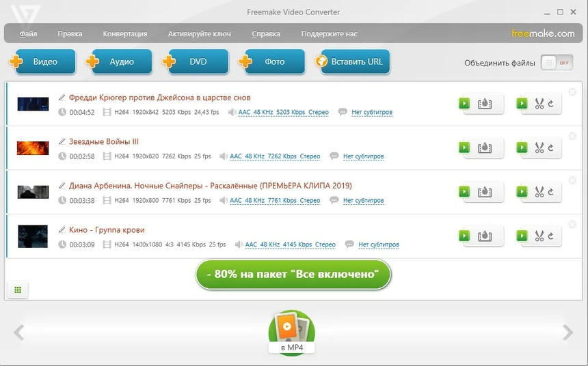The image size is (588, 366).
Task: Open scissors cut editor for Кино - Группа крови
Action: [x=539, y=236]
